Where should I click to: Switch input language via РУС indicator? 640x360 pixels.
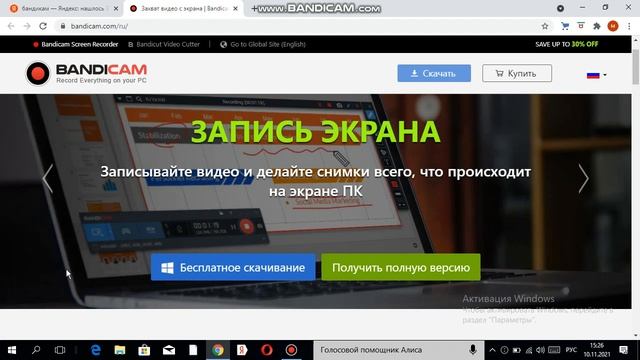(571, 350)
